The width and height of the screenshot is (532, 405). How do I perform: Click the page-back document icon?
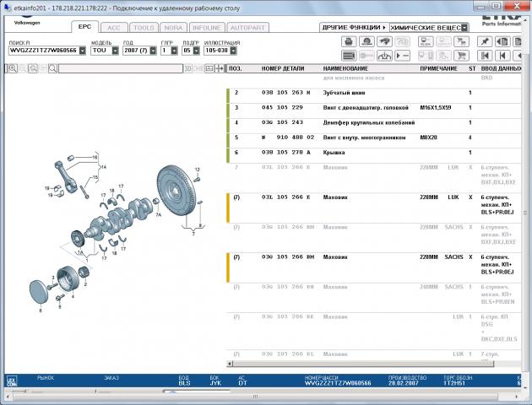pos(502,41)
